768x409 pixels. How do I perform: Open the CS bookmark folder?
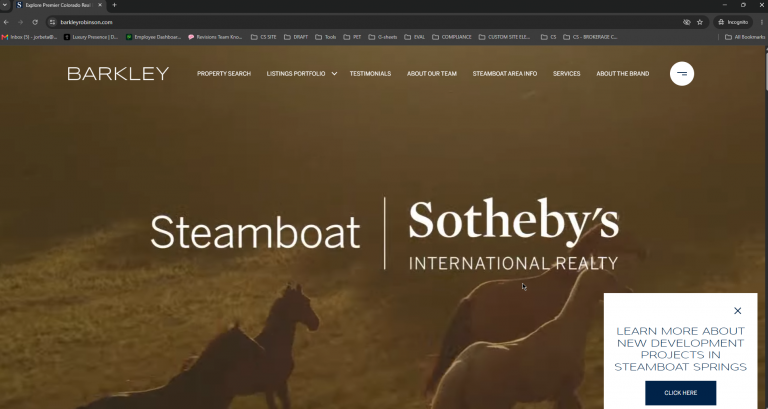pyautogui.click(x=549, y=37)
